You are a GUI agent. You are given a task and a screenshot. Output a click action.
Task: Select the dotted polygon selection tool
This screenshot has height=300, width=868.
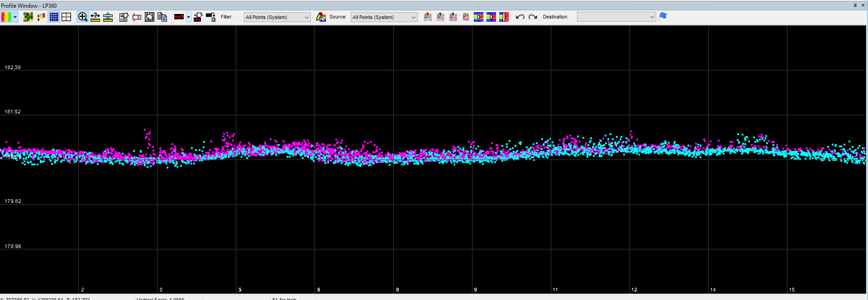149,17
